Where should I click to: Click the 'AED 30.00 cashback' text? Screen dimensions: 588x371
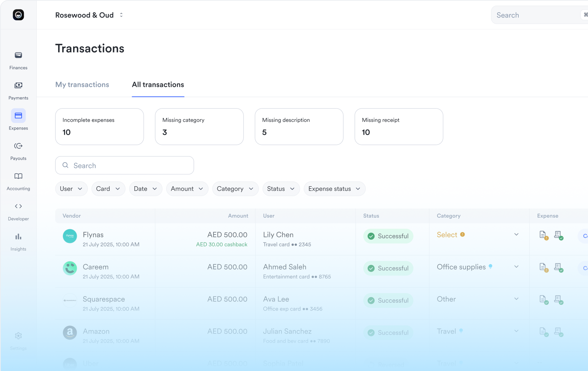[x=222, y=245]
